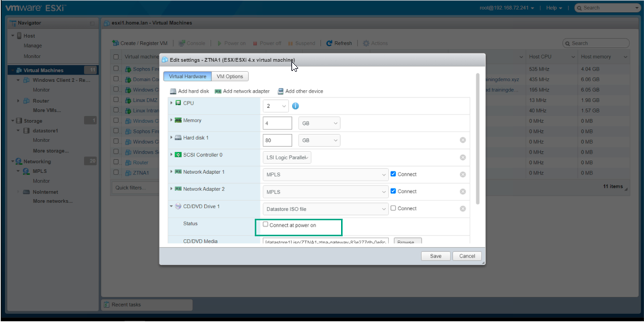This screenshot has width=644, height=322.
Task: Open More VMs... link in Navigator
Action: tap(46, 110)
